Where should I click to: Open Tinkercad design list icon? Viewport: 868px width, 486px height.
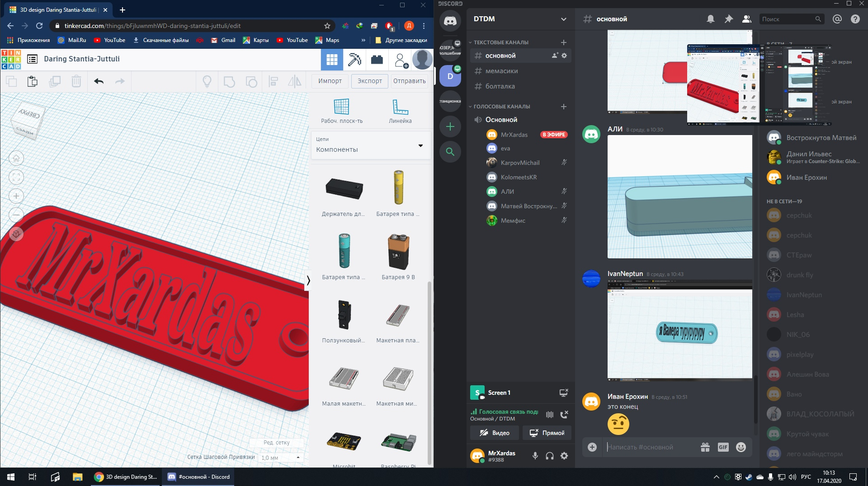pyautogui.click(x=32, y=59)
